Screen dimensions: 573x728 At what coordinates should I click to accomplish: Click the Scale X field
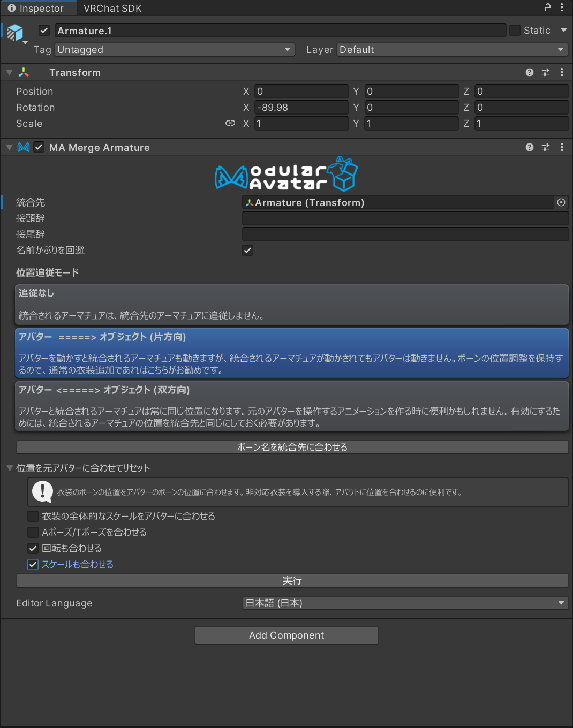301,124
